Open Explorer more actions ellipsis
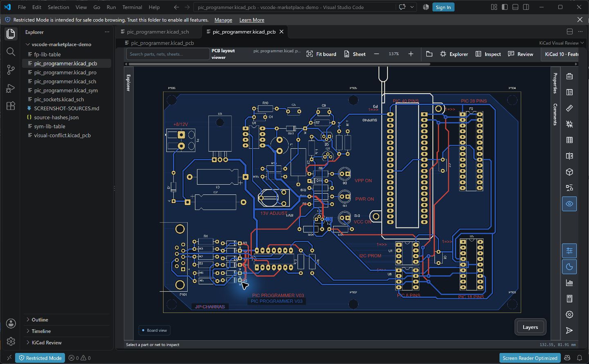 107,32
